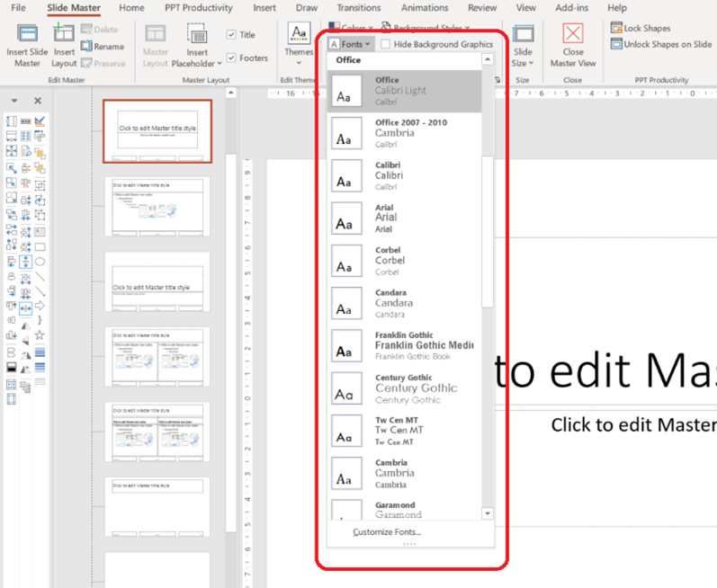The image size is (717, 588).
Task: Switch to the Insert tab
Action: (264, 8)
